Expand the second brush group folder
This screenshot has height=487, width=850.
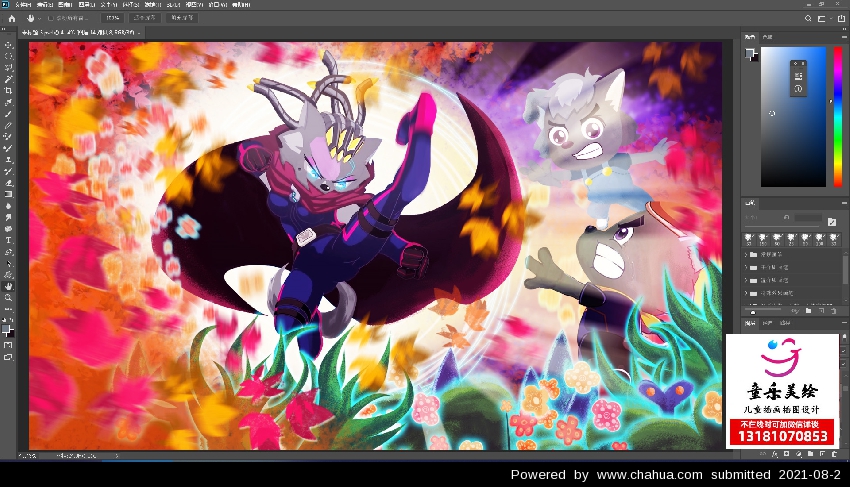(746, 267)
